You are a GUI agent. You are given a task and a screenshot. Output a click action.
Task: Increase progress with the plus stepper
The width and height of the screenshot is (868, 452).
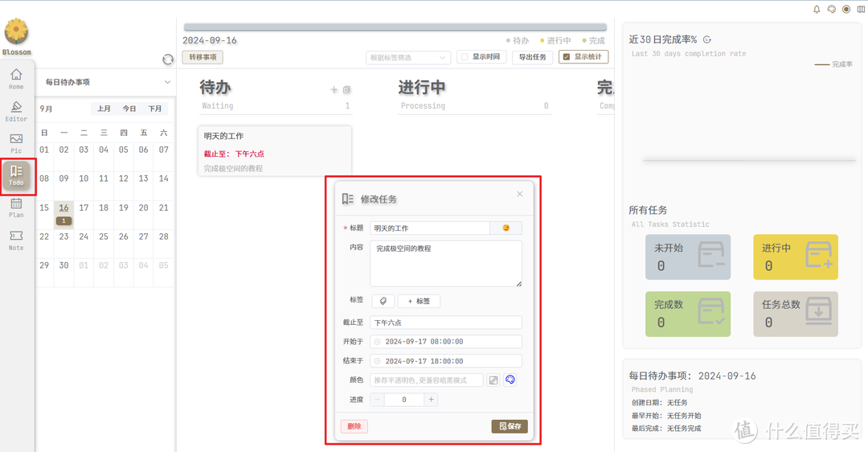click(432, 400)
